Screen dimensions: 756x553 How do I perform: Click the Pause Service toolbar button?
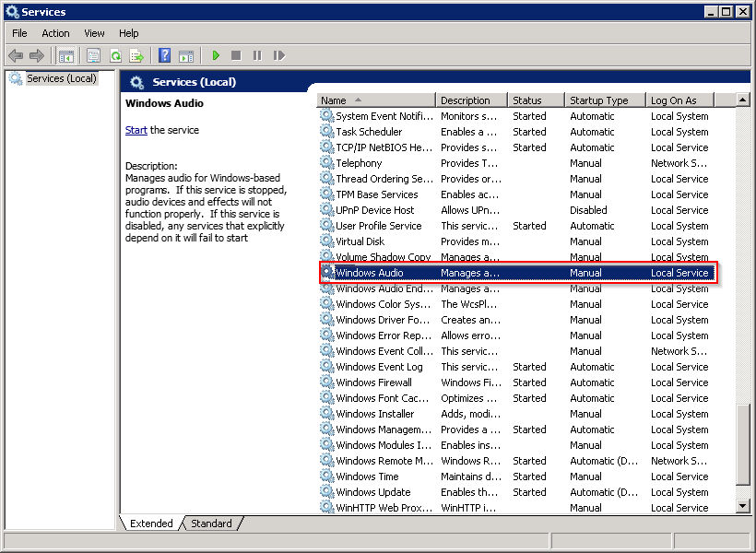(257, 56)
